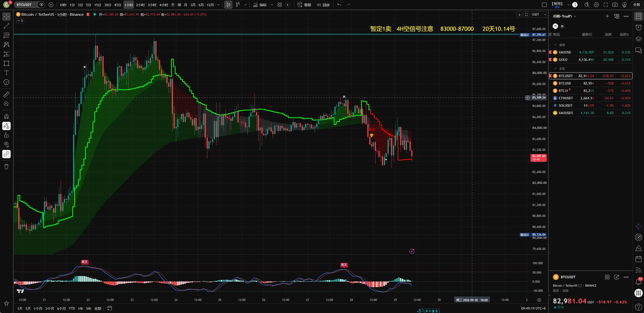This screenshot has height=313, width=644.
Task: Select ETHUSDT in the watchlist
Action: 590,98
